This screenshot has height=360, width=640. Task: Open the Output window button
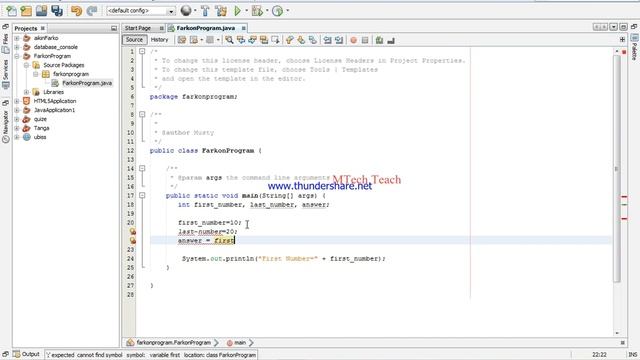pyautogui.click(x=27, y=354)
